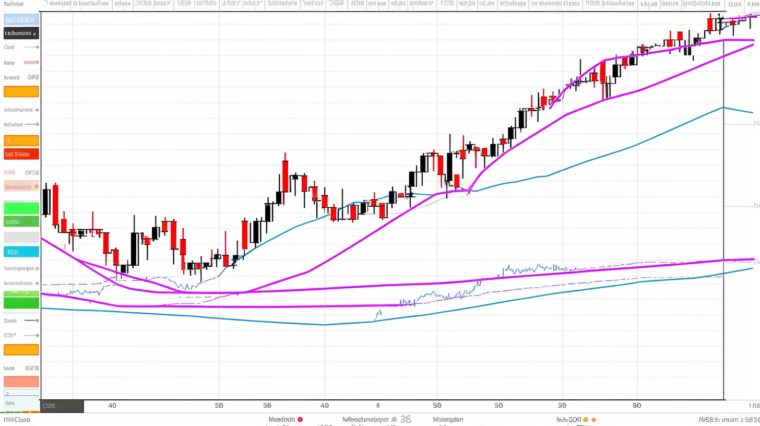Select the topmost orange swatch in left sidebar
760x426 pixels.
(x=21, y=91)
